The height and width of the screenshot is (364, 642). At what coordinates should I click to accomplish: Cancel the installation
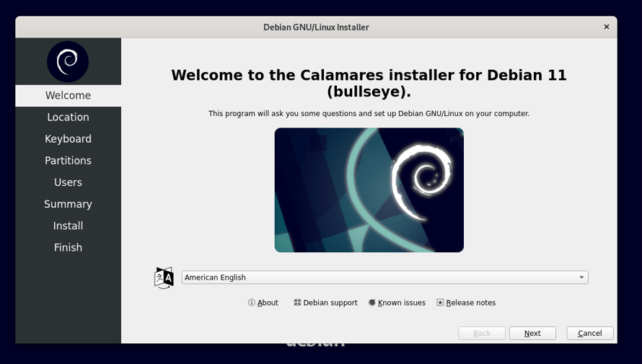click(x=590, y=333)
